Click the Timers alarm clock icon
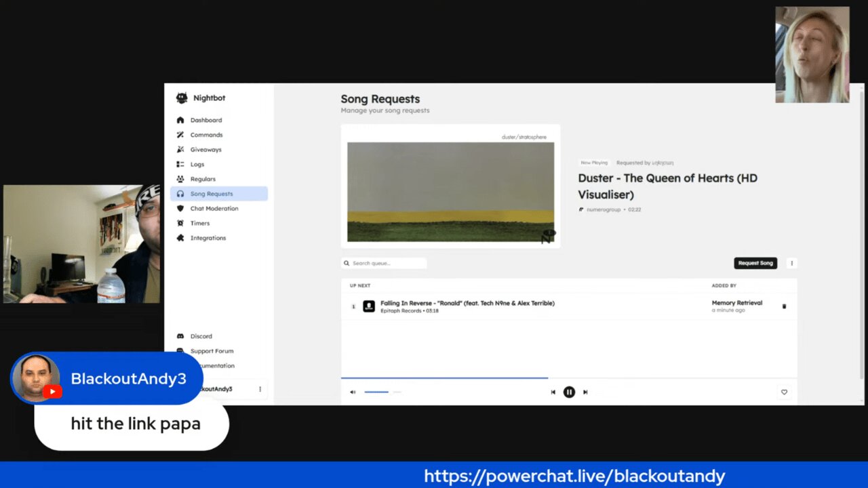 click(x=180, y=223)
